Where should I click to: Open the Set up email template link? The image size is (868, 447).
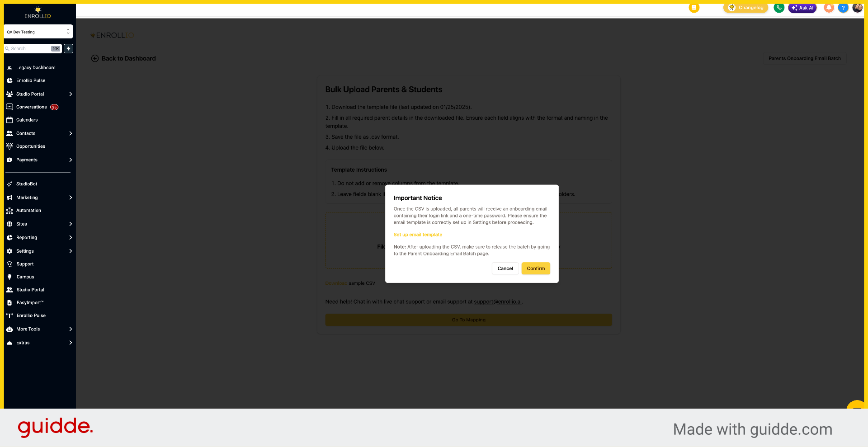418,235
